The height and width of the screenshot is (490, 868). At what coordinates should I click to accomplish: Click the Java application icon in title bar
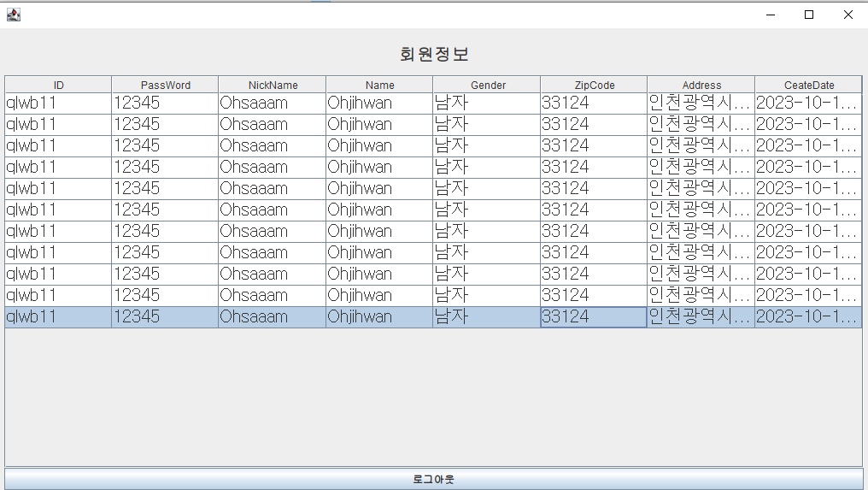tap(14, 15)
